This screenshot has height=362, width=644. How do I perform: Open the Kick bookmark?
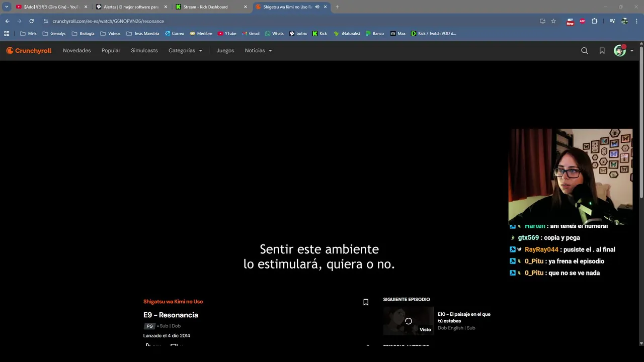[319, 34]
